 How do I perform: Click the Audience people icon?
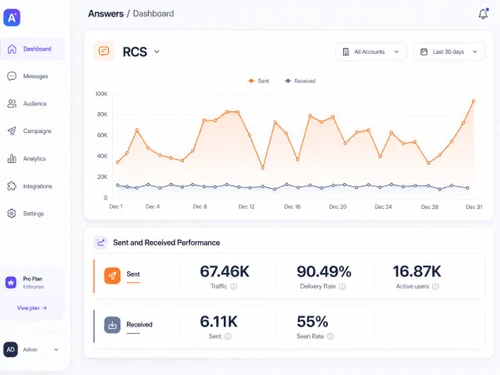pos(12,104)
